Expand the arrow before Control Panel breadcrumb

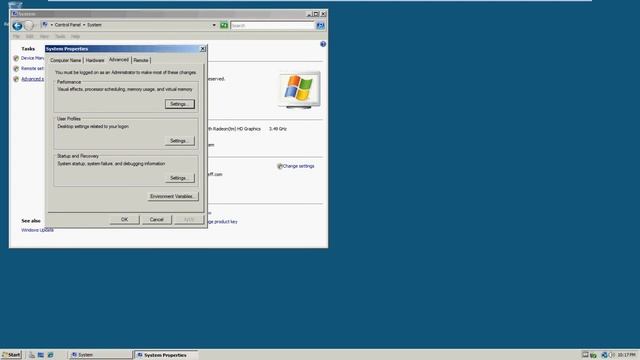point(51,25)
